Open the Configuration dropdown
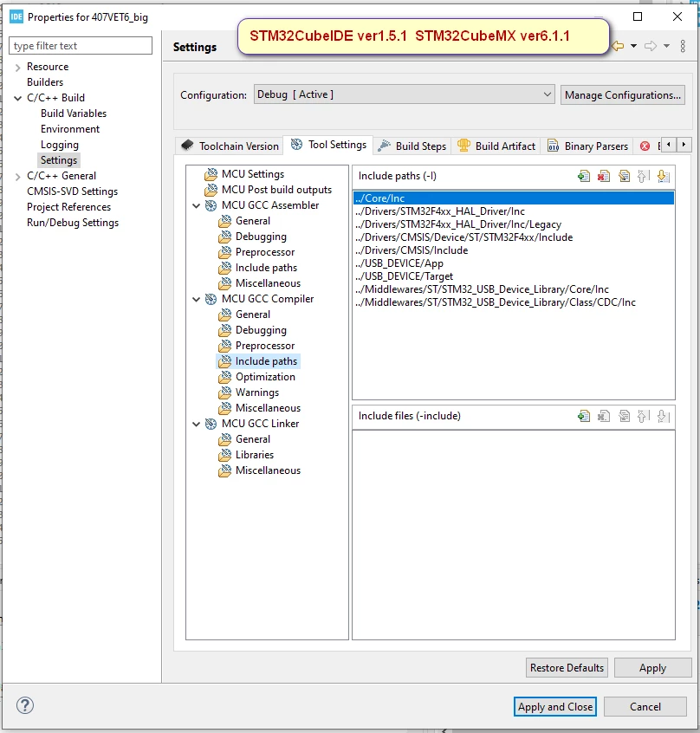 tap(405, 94)
